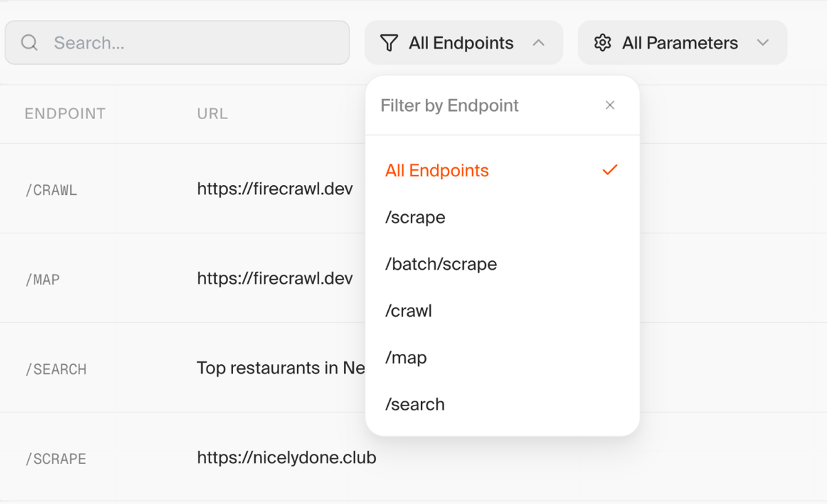Click the chevron beside All Parameters
The width and height of the screenshot is (827, 504).
pos(763,42)
